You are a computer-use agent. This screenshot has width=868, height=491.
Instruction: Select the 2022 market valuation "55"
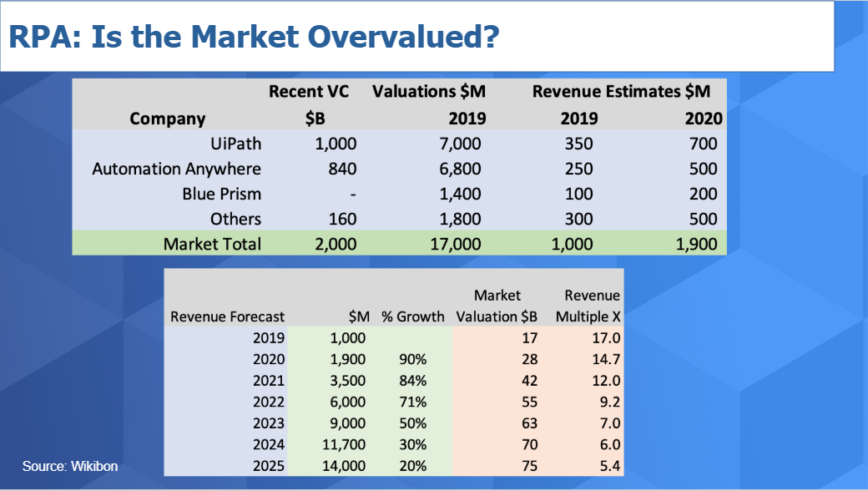530,402
